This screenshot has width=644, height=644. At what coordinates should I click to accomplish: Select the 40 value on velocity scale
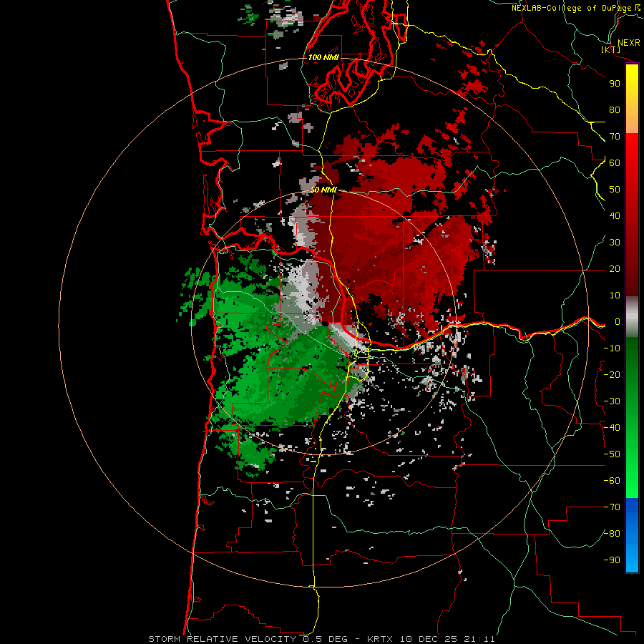[x=615, y=215]
